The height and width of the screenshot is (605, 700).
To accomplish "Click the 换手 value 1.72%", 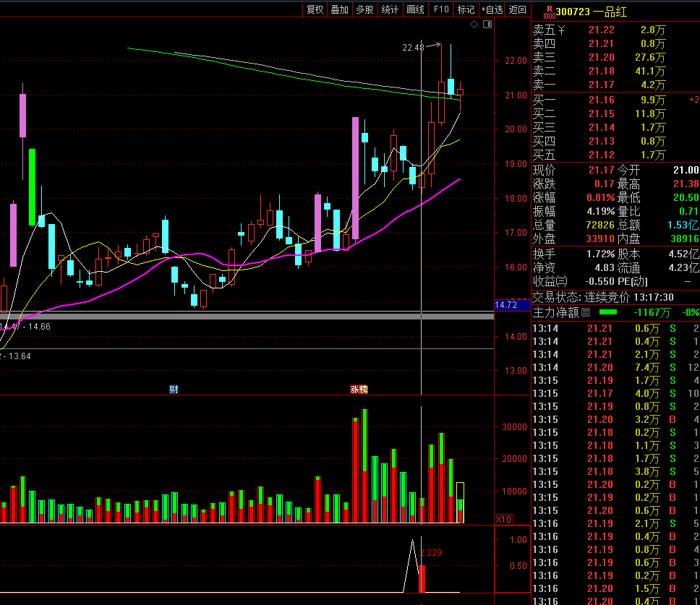I will click(600, 254).
